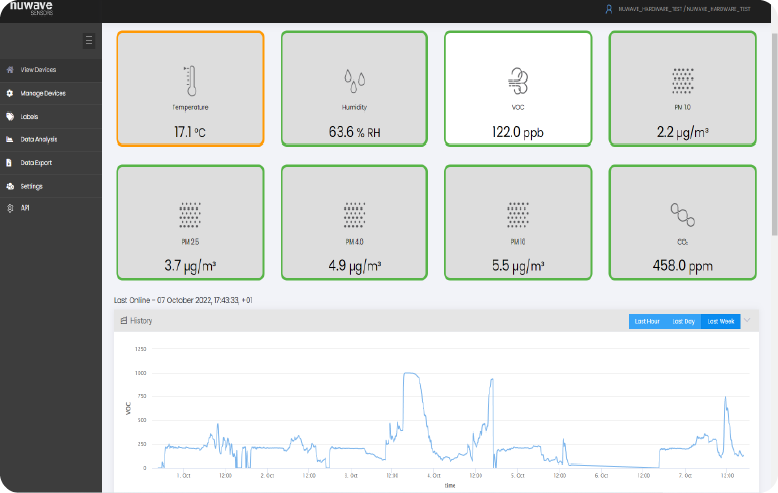Select the PM 2.5 particle icon
The width and height of the screenshot is (778, 493).
point(190,215)
